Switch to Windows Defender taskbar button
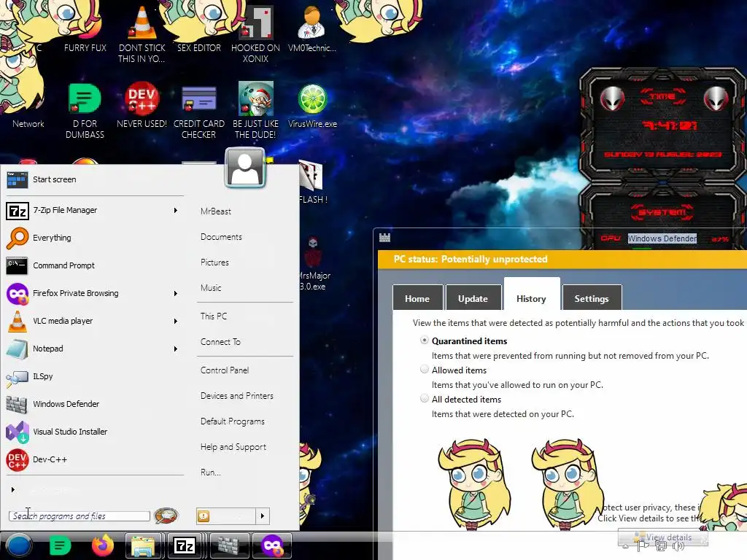The height and width of the screenshot is (560, 747). pos(228,545)
